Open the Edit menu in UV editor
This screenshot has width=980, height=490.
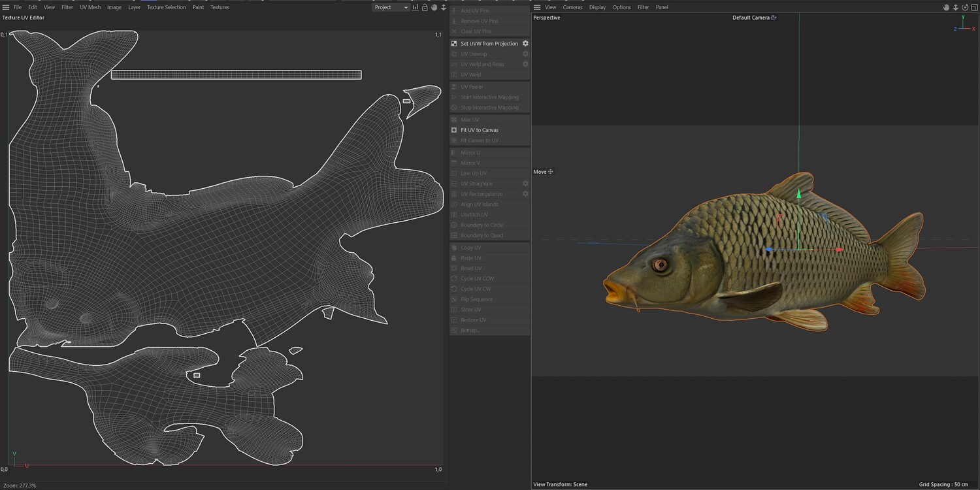pyautogui.click(x=33, y=7)
